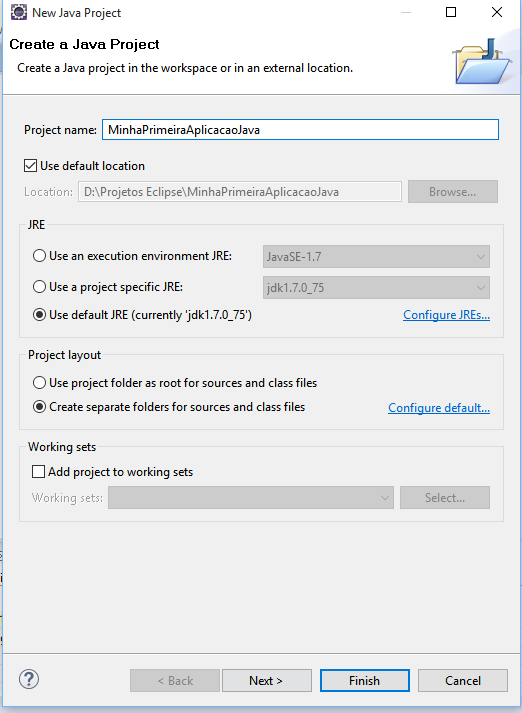Select Use project folder as root option
522x713 pixels.
tap(40, 383)
